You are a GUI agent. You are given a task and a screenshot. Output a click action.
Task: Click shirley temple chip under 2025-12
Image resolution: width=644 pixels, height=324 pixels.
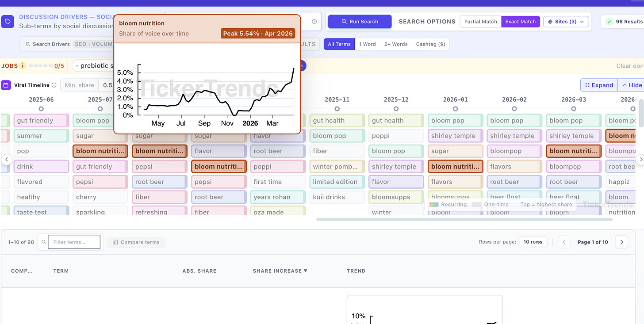point(396,167)
